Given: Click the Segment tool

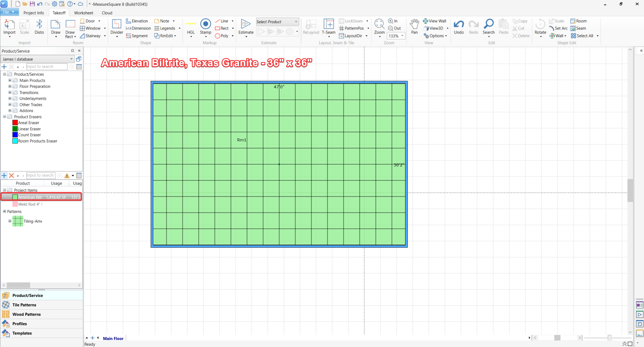Looking at the screenshot, I should 137,36.
